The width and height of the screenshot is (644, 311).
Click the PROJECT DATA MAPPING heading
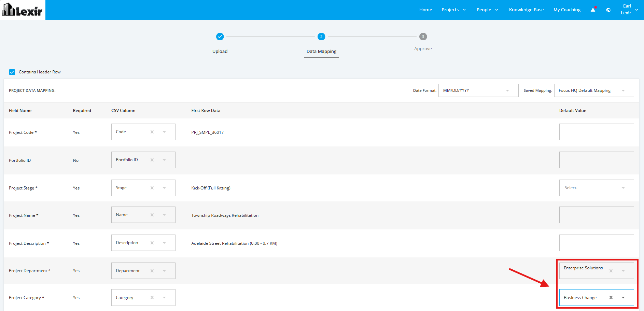pos(32,90)
